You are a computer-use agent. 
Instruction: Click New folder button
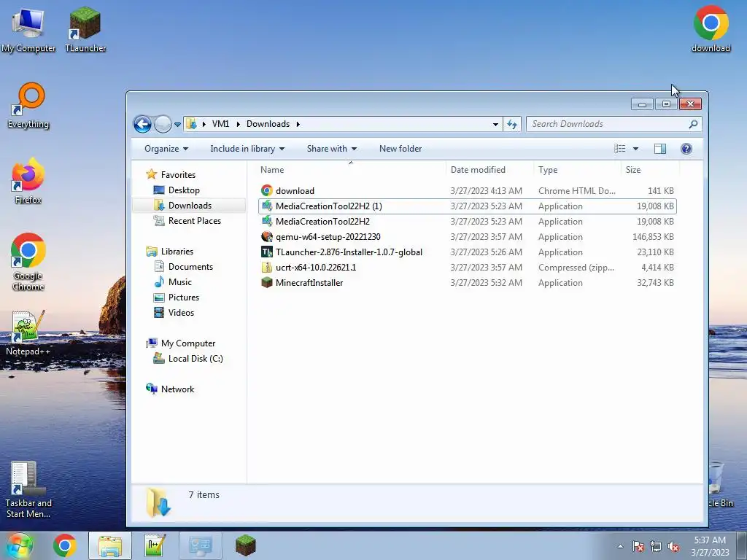pyautogui.click(x=400, y=149)
